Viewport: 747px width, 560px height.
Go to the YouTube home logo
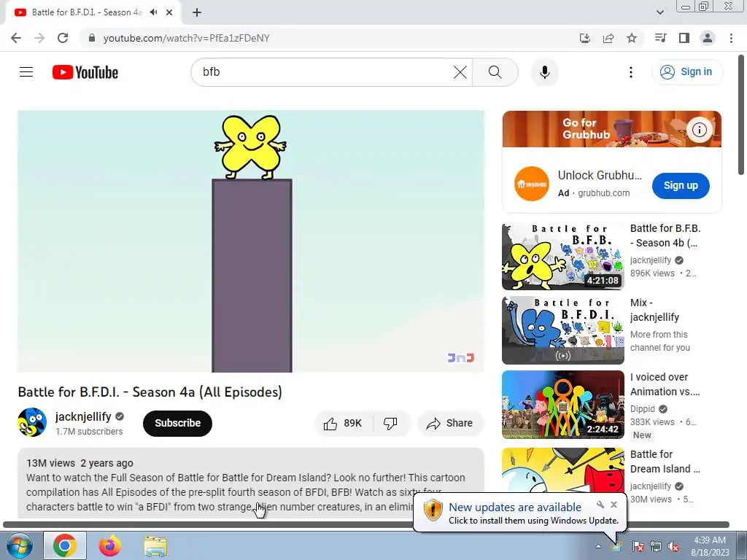[x=85, y=72]
